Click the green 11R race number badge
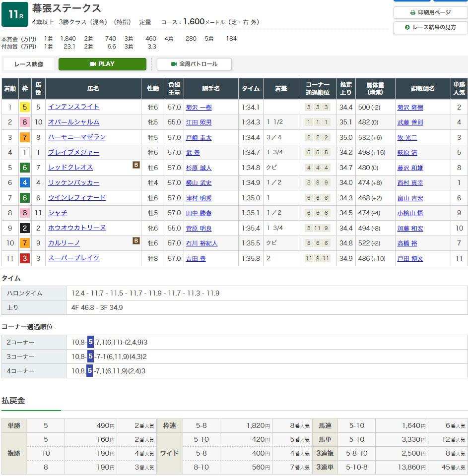 tap(15, 15)
